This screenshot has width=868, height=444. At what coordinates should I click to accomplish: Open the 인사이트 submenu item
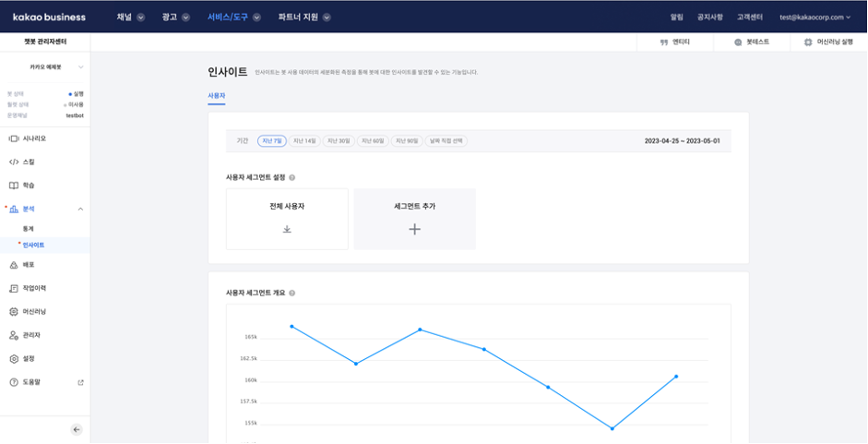(x=33, y=245)
